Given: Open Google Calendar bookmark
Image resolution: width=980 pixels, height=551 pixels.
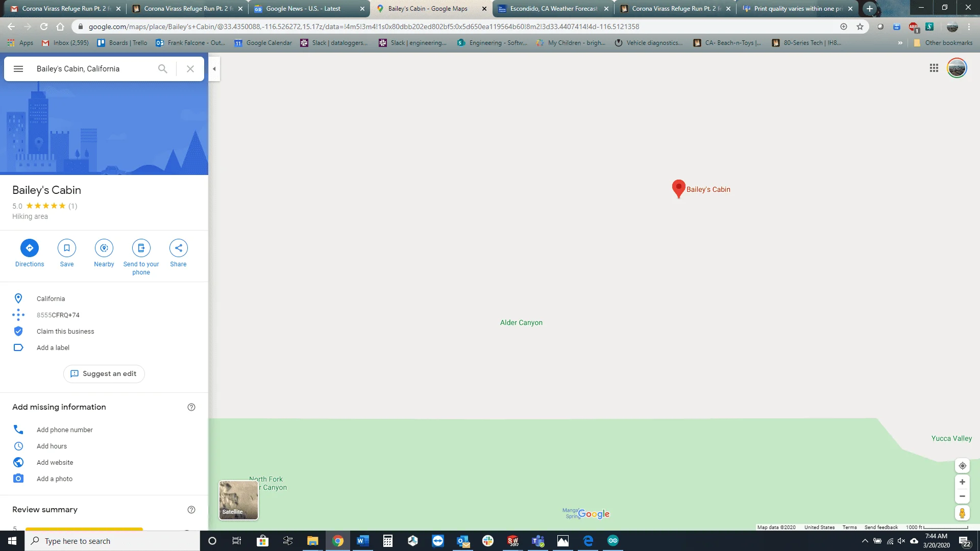Looking at the screenshot, I should [263, 43].
